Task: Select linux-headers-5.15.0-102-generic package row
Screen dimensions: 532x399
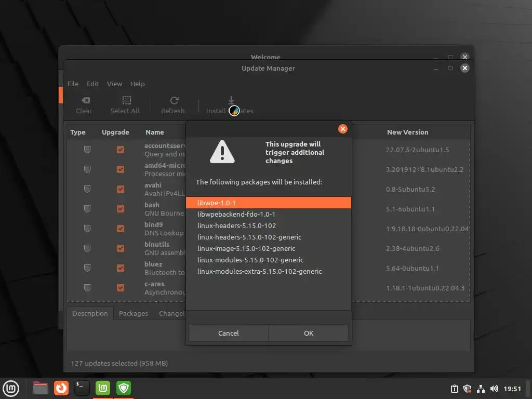Action: click(269, 237)
